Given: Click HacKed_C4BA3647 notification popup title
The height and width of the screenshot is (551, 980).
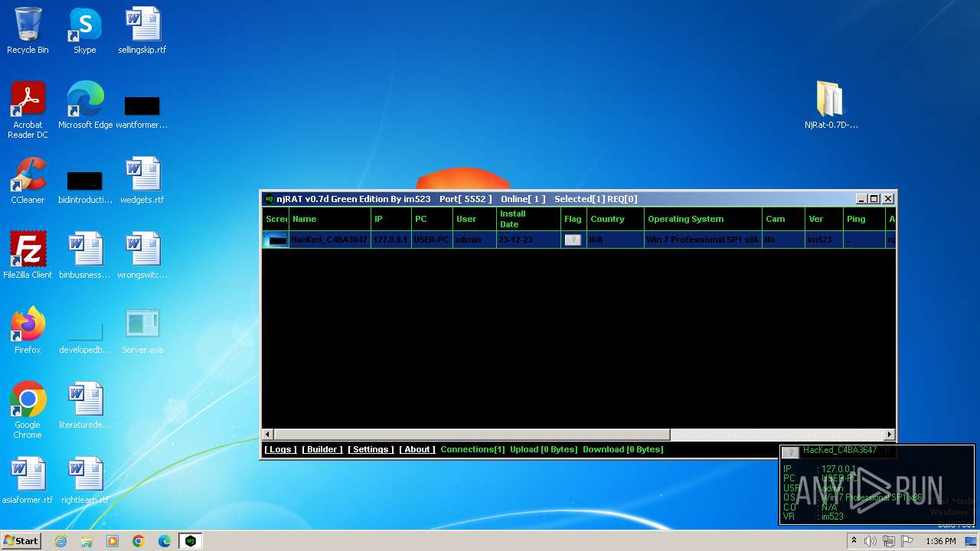Looking at the screenshot, I should point(840,451).
